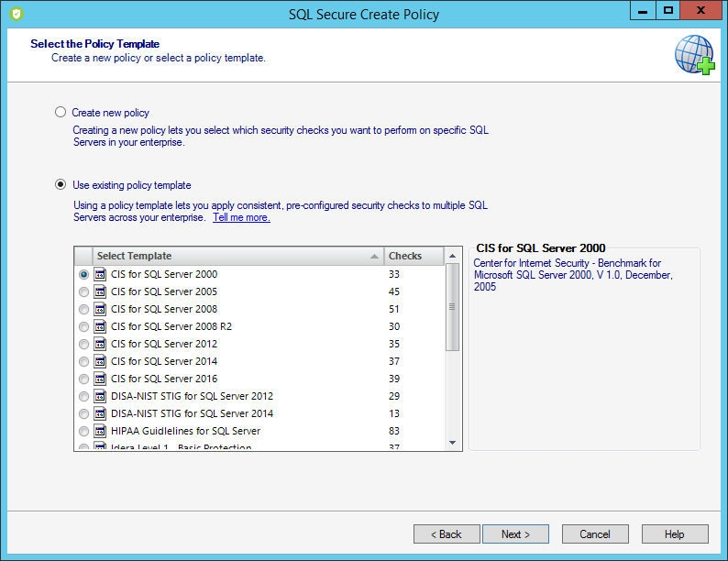
Task: Click the HIPAA Guidelines template icon
Action: pos(100,431)
